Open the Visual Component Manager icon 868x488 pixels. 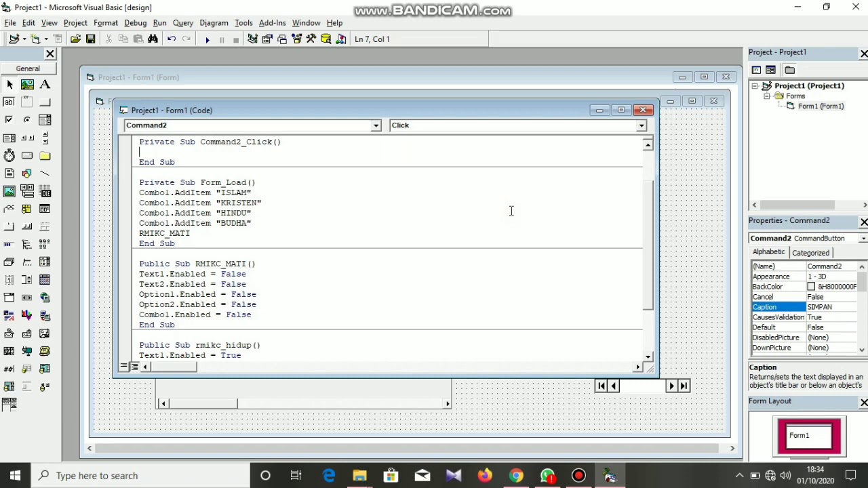coord(341,39)
